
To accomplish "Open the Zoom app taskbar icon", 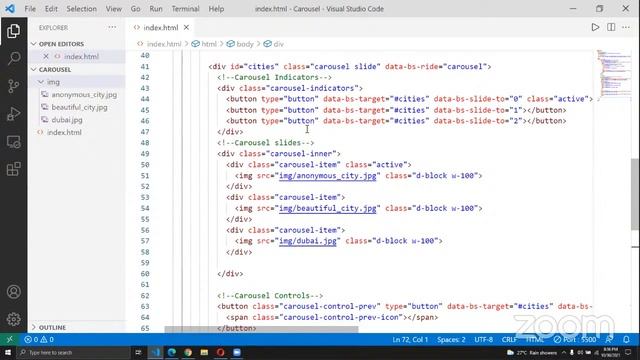I will click(237, 352).
